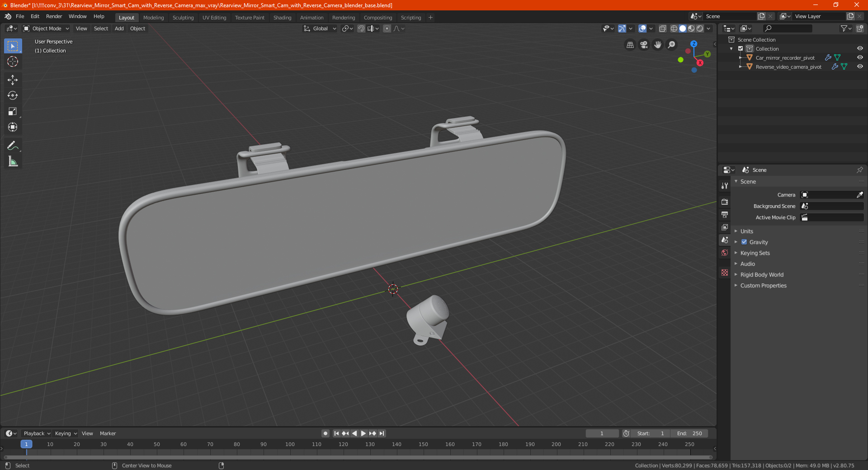Switch to Rendered viewport shading
The image size is (868, 470).
(x=700, y=28)
